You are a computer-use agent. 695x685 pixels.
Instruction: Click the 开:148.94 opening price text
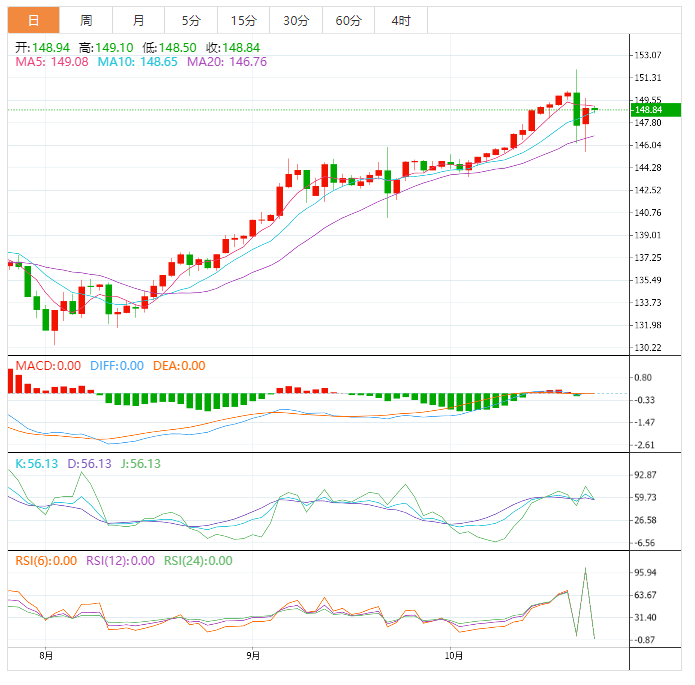(43, 47)
